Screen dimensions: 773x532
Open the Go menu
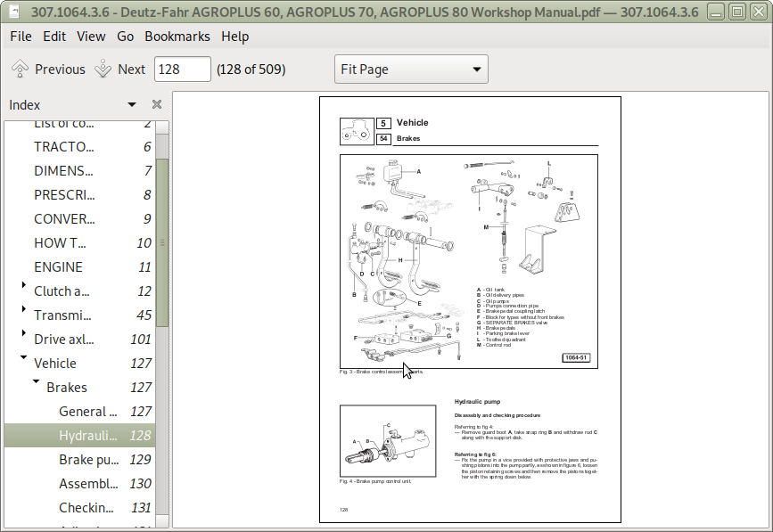click(125, 37)
